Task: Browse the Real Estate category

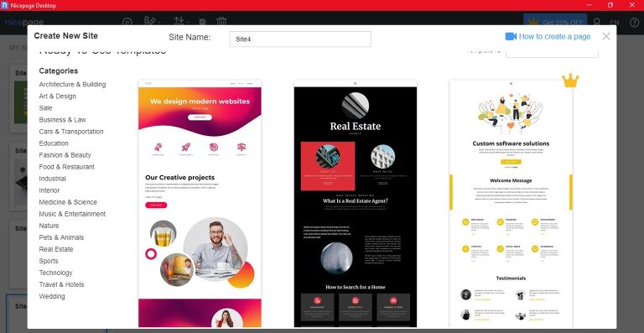Action: click(x=56, y=249)
